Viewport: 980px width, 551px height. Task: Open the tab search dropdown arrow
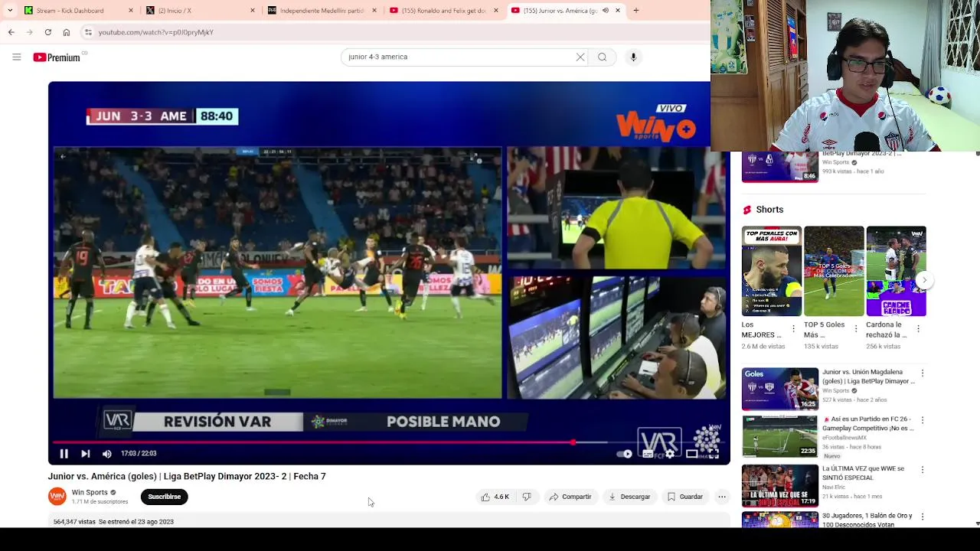[10, 11]
